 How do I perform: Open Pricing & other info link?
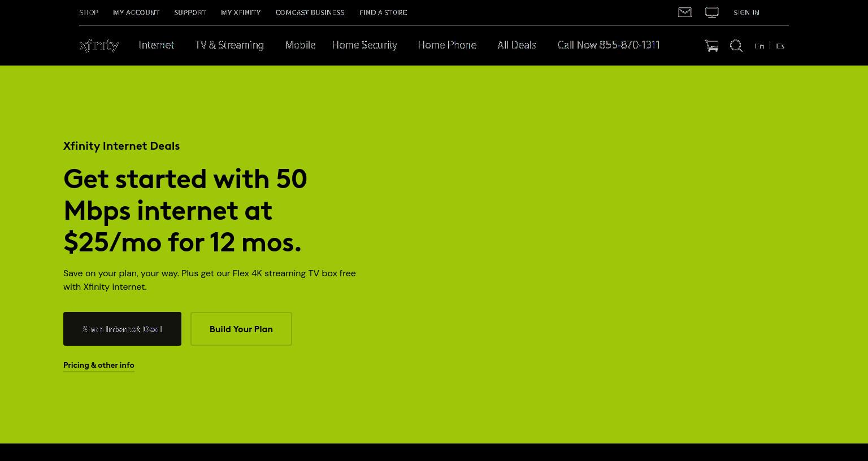click(99, 365)
